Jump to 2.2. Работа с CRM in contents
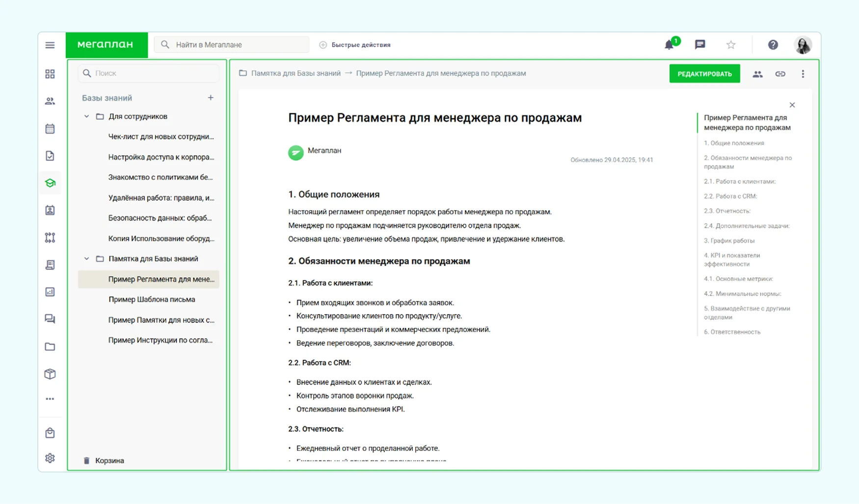This screenshot has width=859, height=504. click(x=730, y=196)
